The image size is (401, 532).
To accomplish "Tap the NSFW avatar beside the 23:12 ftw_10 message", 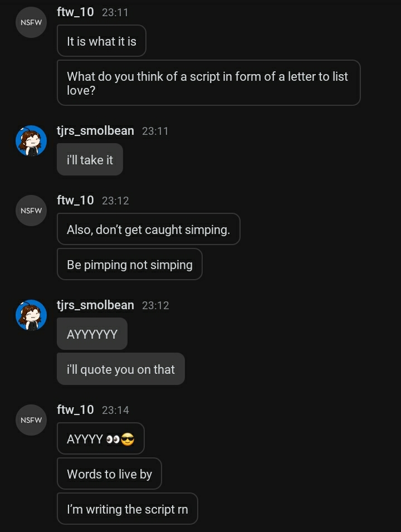I will click(31, 211).
